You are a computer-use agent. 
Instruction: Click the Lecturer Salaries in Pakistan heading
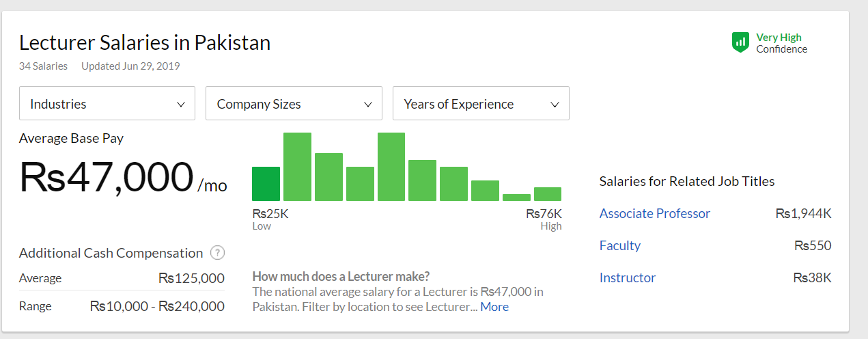coord(145,43)
